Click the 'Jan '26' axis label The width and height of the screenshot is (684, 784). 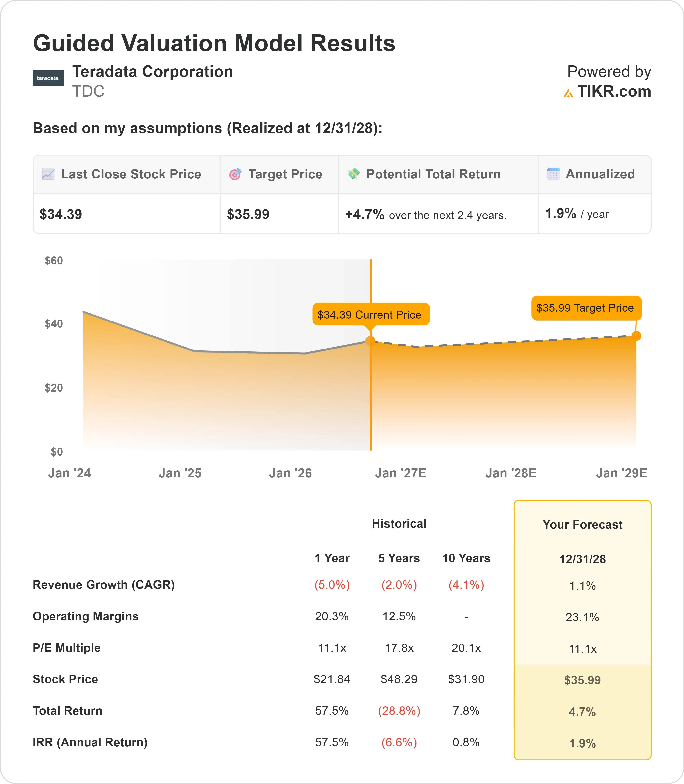tap(291, 473)
